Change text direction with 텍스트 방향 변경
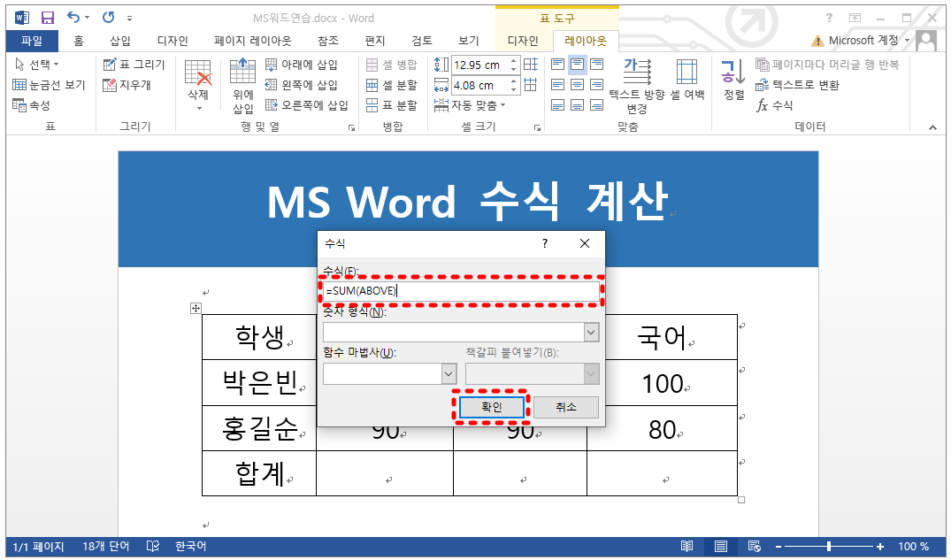951x560 pixels. (x=637, y=86)
